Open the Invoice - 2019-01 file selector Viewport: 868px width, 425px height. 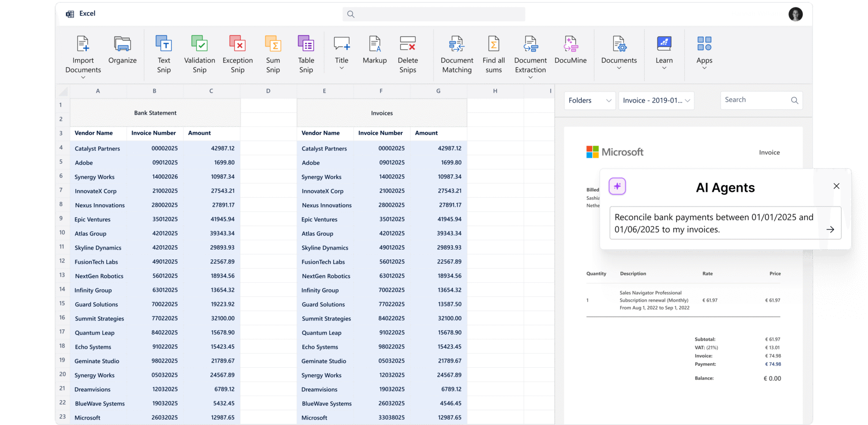coord(656,100)
